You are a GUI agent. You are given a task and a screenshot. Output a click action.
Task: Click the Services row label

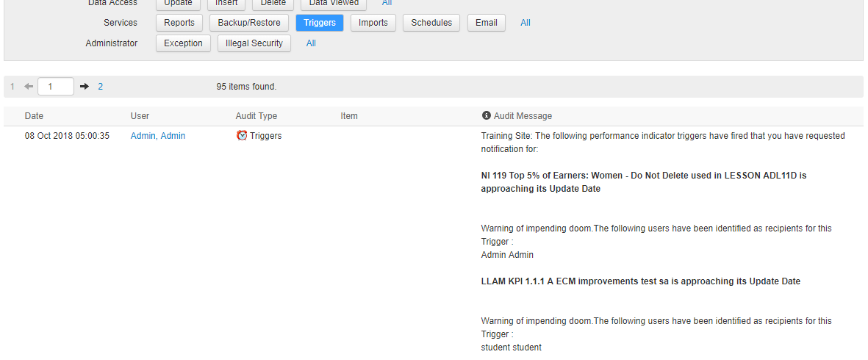[x=120, y=23]
